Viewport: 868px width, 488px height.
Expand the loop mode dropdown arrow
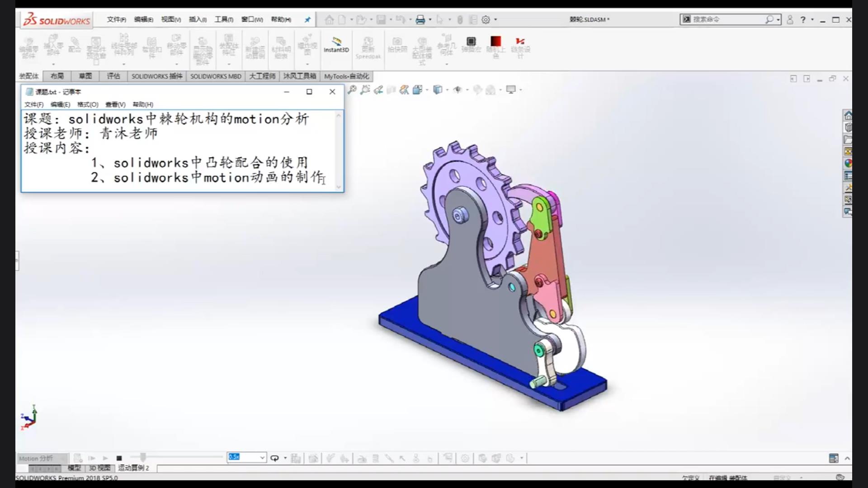[x=285, y=458]
